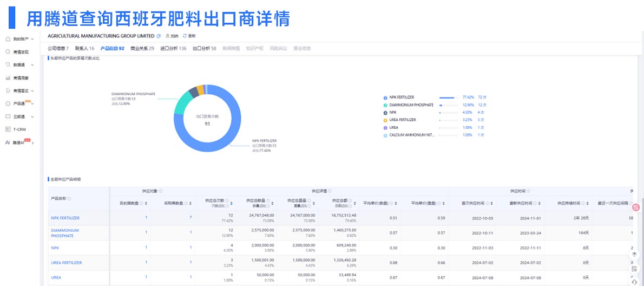Click legend marker for CALCIUM AMMONIUM NIT…
This screenshot has height=286, width=644.
tap(385, 135)
